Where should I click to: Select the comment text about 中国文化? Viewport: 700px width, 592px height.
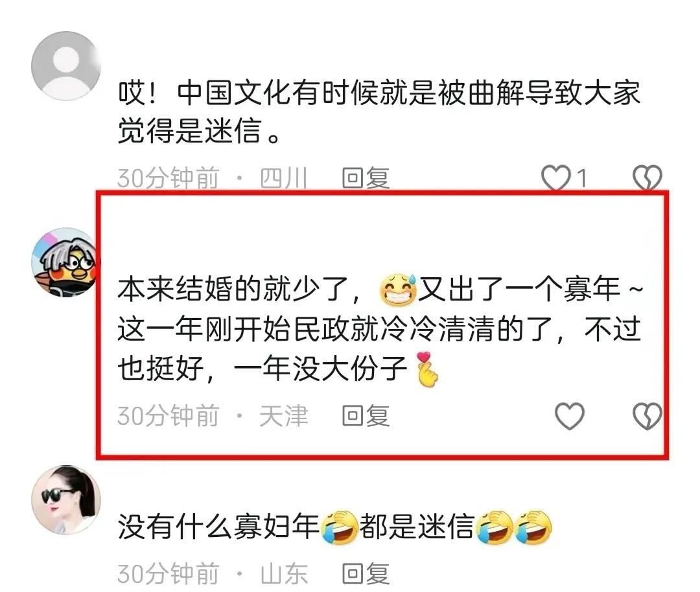pyautogui.click(x=379, y=113)
